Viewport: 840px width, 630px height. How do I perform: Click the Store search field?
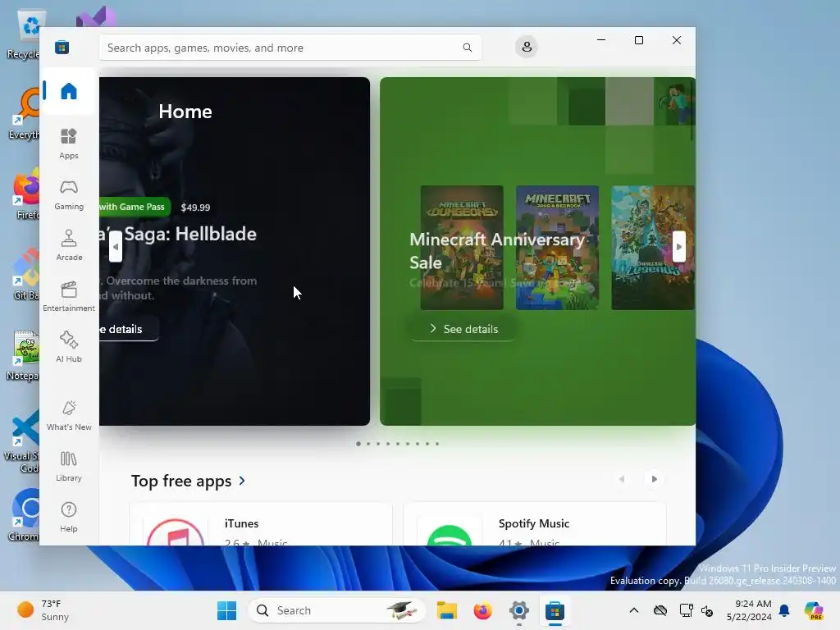tap(290, 48)
